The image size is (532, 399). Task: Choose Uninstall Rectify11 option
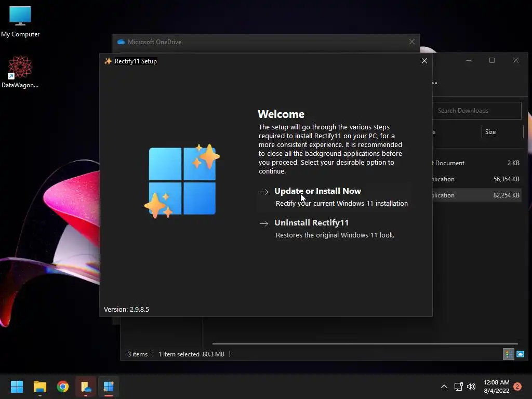[334, 229]
